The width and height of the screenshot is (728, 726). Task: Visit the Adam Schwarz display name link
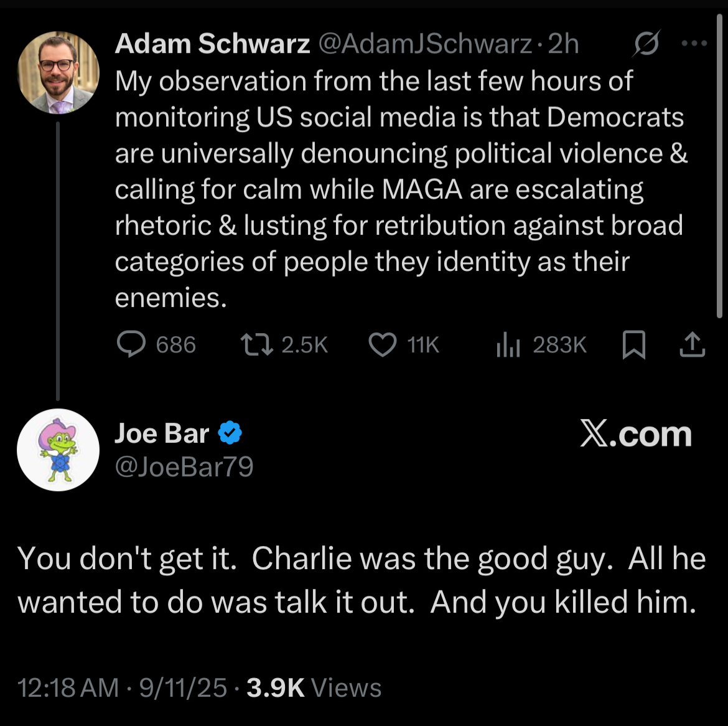point(212,44)
